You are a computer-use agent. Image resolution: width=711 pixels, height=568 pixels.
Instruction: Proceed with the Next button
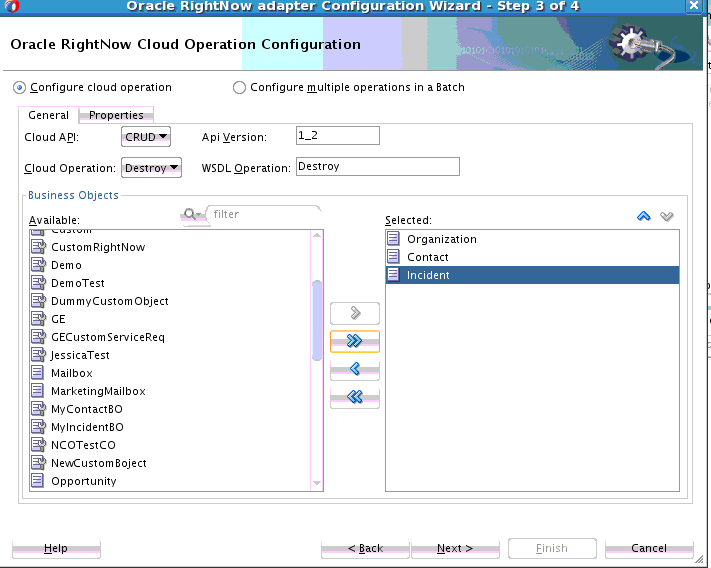pos(455,548)
